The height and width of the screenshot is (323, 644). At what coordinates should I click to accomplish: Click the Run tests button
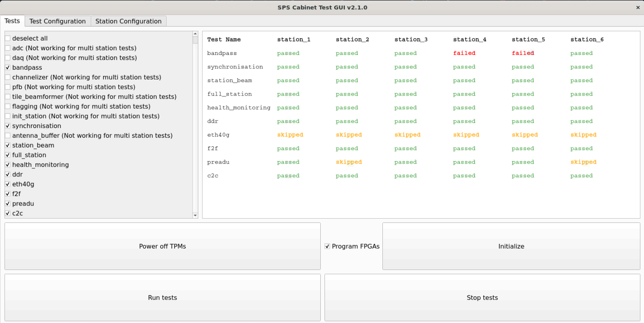(x=162, y=297)
